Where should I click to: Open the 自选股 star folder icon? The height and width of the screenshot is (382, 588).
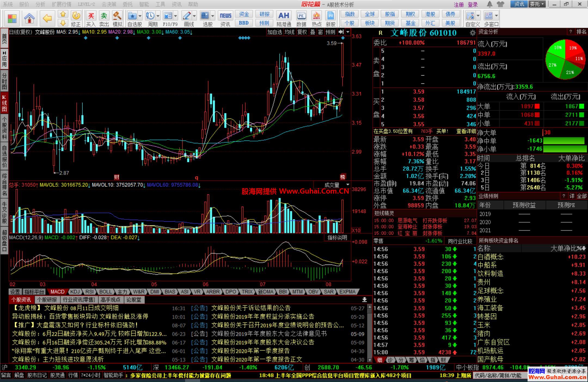132,15
